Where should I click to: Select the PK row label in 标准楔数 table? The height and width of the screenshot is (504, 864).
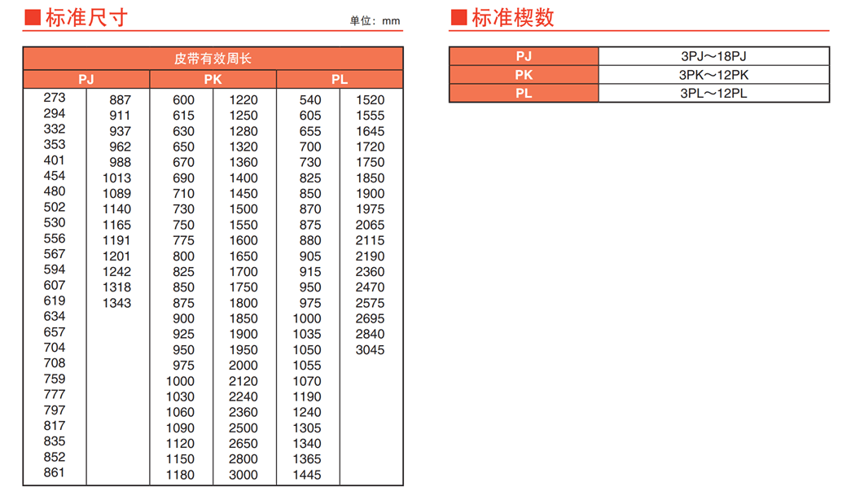pos(524,75)
